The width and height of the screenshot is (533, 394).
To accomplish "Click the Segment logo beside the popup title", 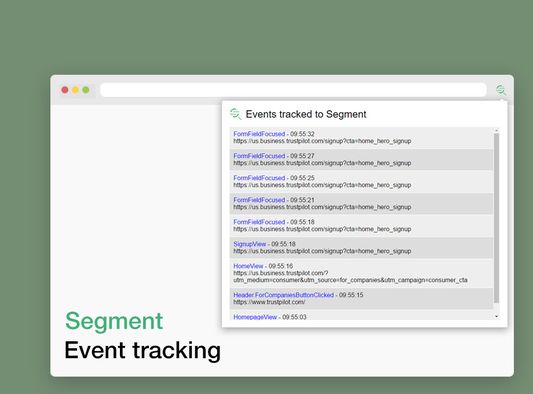I will click(x=235, y=114).
